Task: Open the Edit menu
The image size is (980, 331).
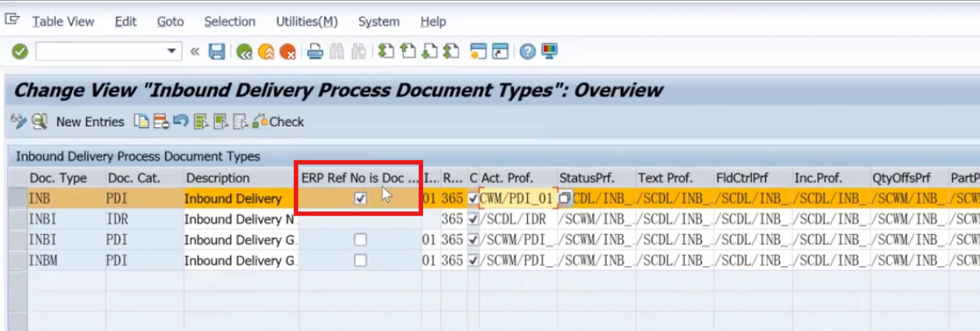Action: [x=126, y=22]
